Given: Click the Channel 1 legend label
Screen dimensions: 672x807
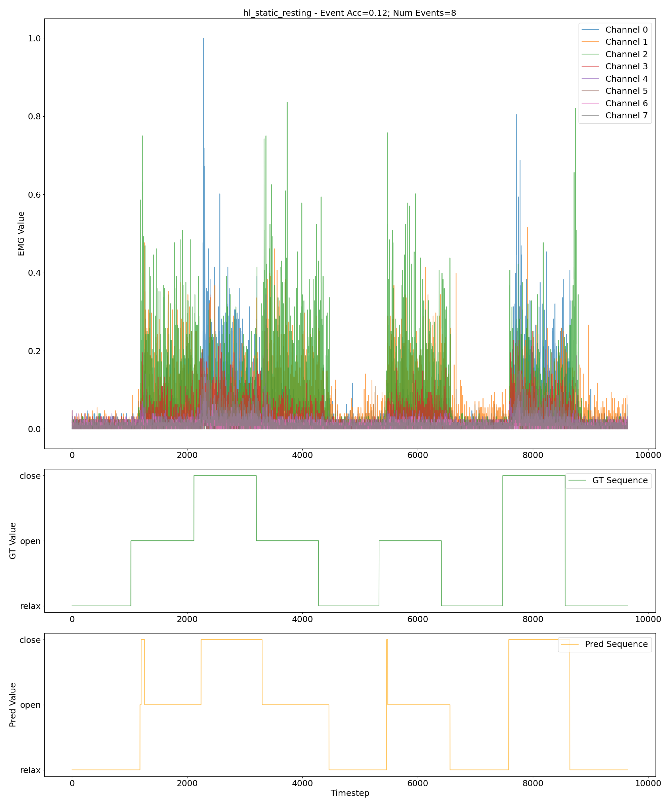Looking at the screenshot, I should pyautogui.click(x=626, y=42).
